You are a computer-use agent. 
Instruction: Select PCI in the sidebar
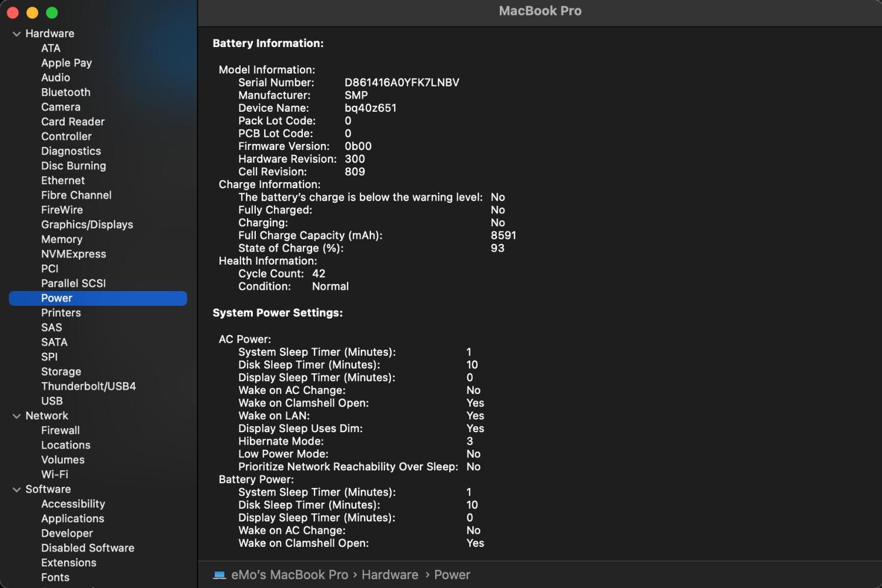pos(50,269)
